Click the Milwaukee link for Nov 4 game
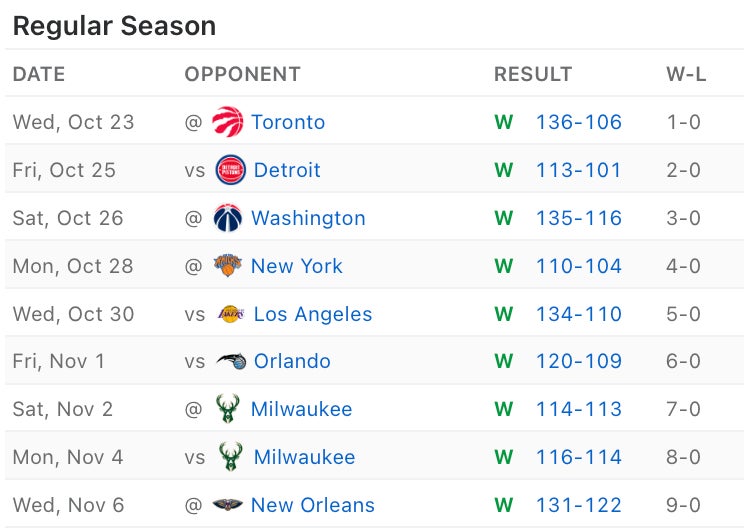 click(x=304, y=457)
